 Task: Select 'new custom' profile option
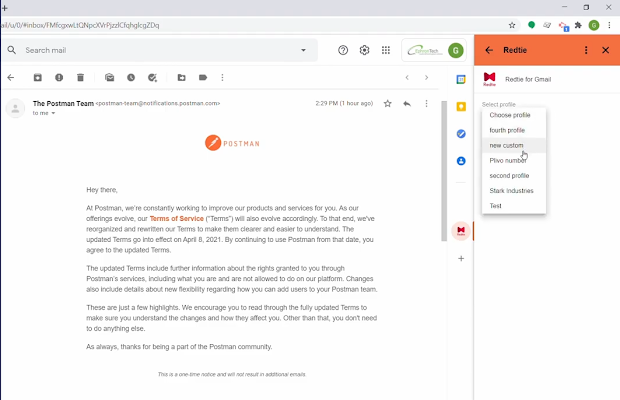[514, 145]
